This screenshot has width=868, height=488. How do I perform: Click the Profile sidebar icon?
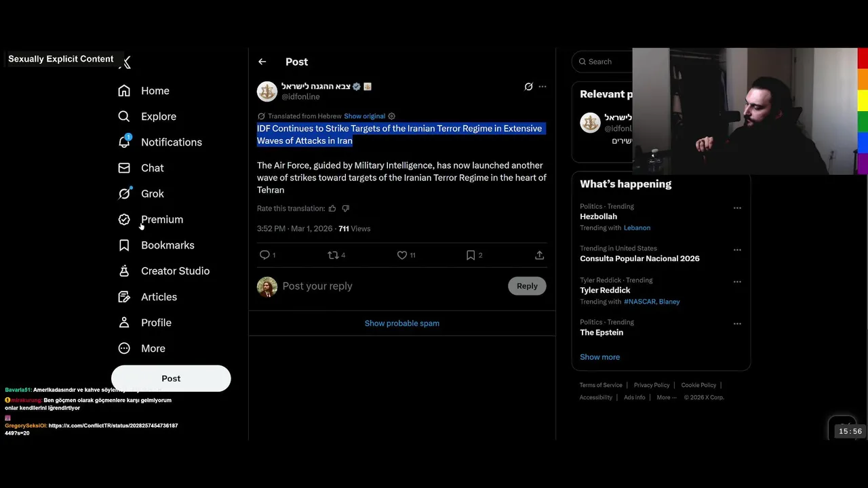124,323
